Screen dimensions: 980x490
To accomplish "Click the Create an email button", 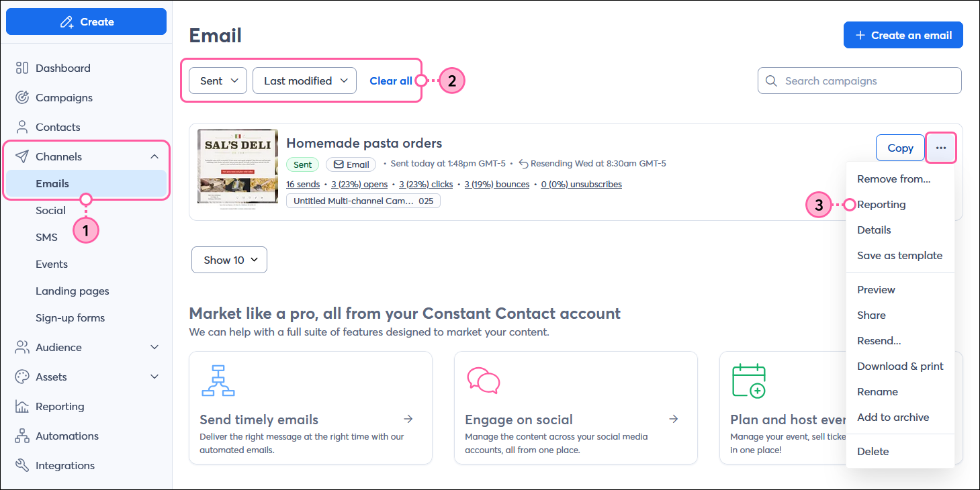I will pos(903,34).
